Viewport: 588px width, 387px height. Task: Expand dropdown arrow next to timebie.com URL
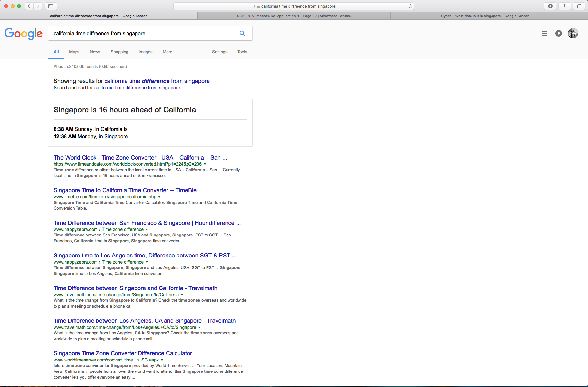[159, 197]
